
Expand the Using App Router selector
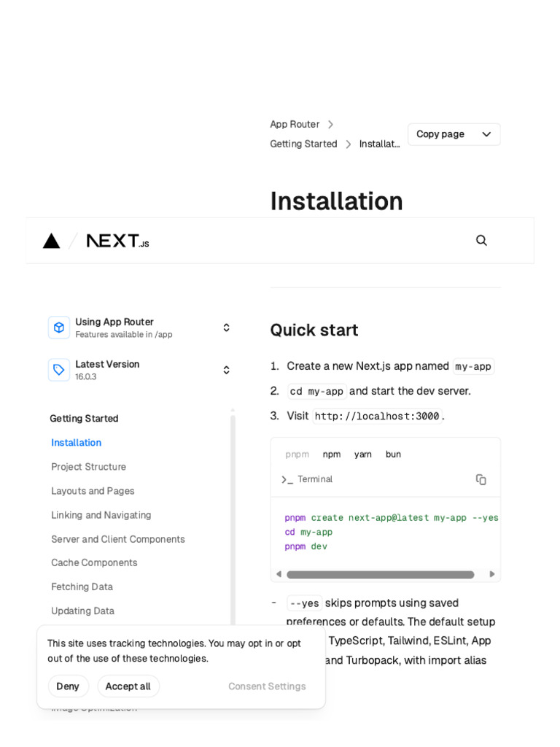click(227, 328)
